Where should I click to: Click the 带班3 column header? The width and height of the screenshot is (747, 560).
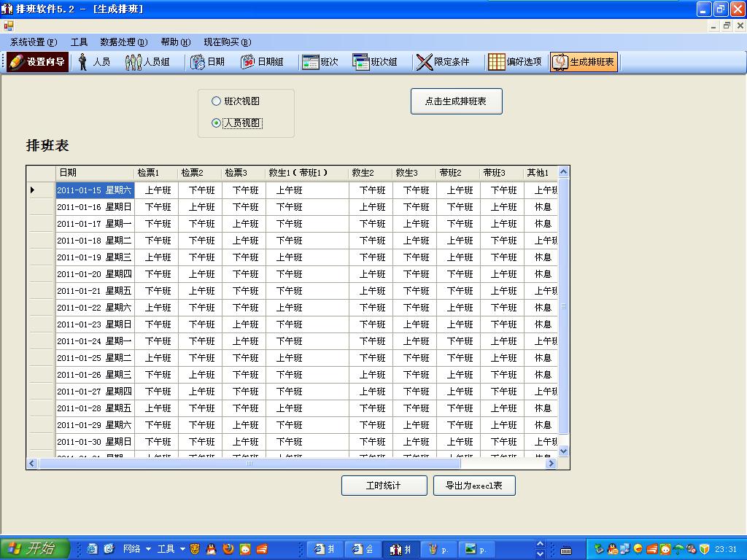(502, 173)
